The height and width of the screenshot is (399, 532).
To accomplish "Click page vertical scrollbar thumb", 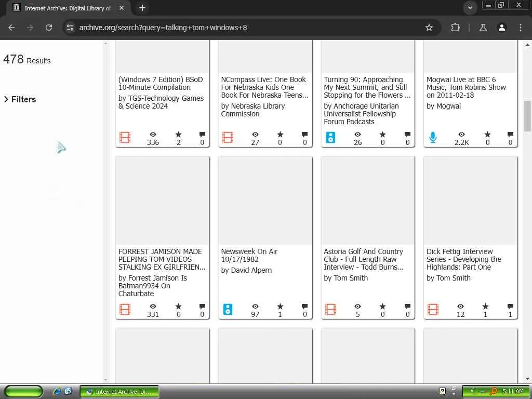I will [527, 116].
